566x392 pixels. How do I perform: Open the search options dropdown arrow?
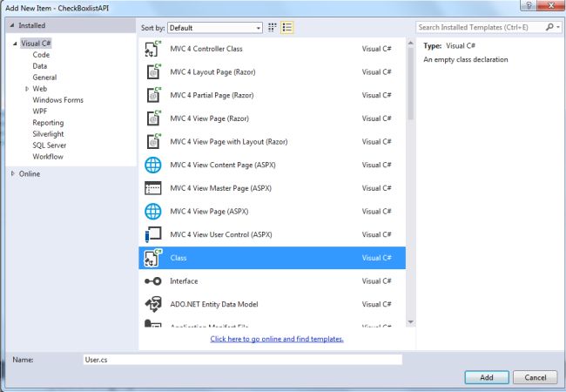[x=558, y=27]
